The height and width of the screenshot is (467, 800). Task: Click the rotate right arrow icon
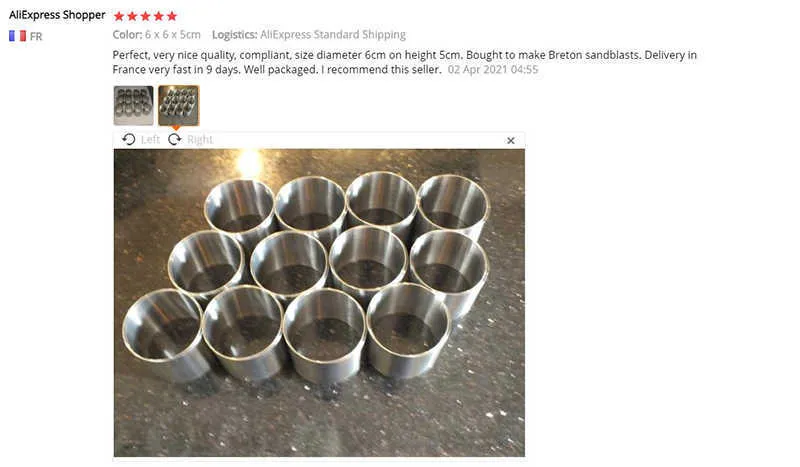pos(174,139)
